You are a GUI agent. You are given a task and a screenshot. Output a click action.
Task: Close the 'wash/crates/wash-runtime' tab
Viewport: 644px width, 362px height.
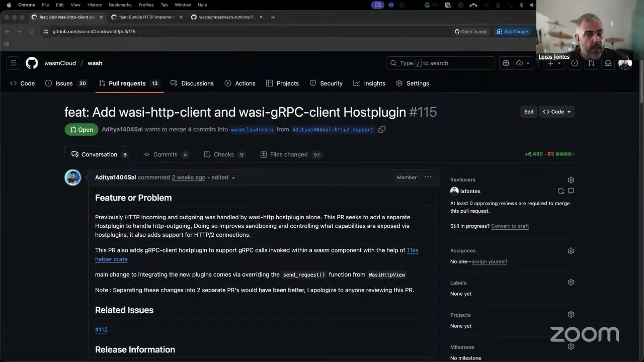(x=261, y=17)
